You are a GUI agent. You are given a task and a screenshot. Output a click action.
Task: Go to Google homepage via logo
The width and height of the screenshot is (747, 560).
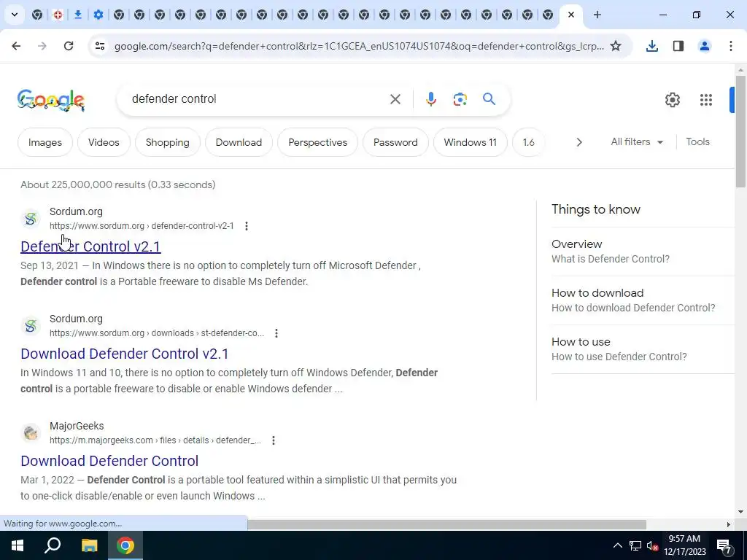[x=51, y=100]
